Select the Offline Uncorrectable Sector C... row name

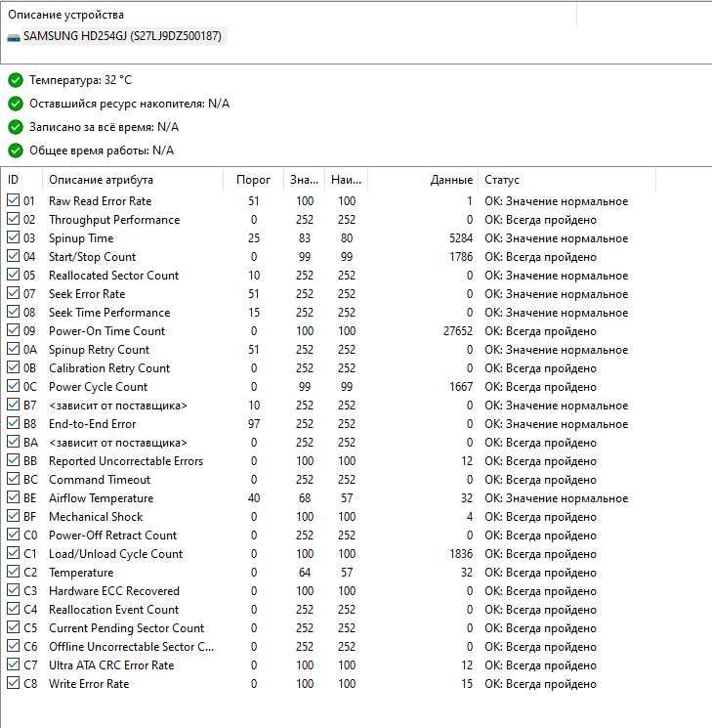(x=131, y=647)
